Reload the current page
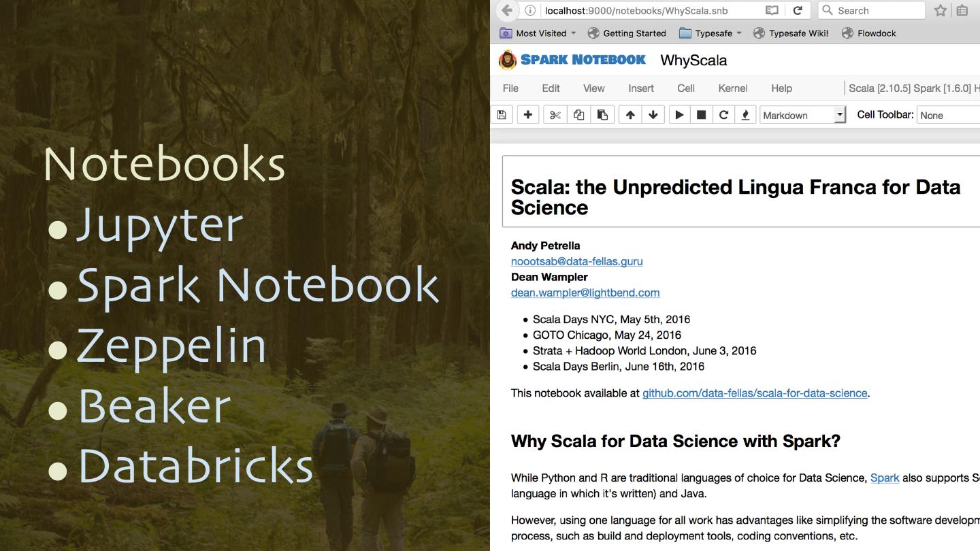This screenshot has height=551, width=980. click(x=798, y=10)
